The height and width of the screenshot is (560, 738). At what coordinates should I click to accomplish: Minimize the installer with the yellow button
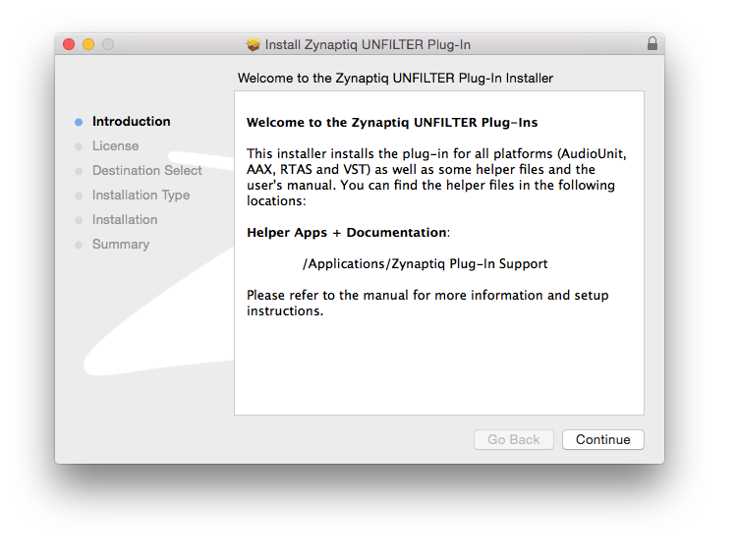(x=88, y=44)
